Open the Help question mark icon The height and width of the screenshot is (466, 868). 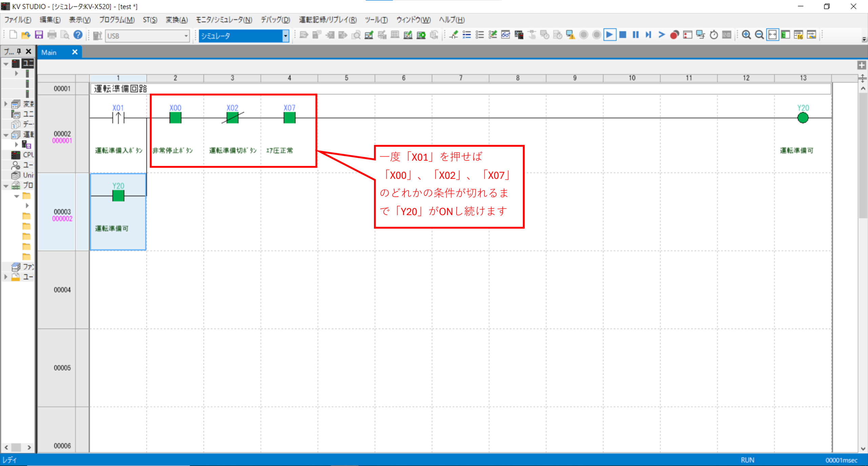pos(78,35)
